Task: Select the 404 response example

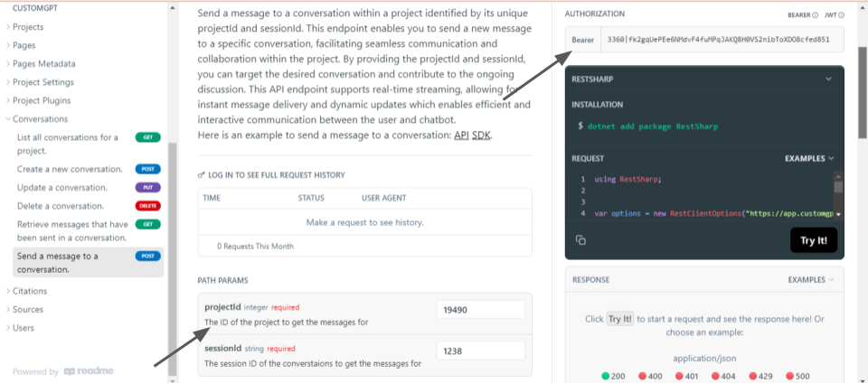Action: (723, 376)
